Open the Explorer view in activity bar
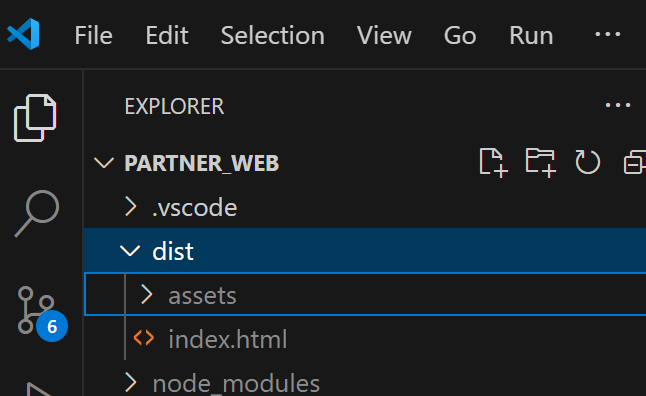 (35, 118)
